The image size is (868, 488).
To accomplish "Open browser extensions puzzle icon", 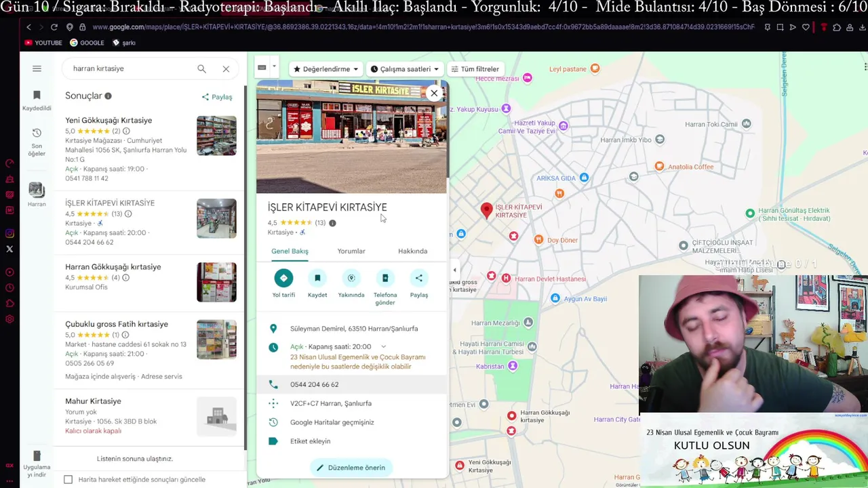I will (837, 27).
